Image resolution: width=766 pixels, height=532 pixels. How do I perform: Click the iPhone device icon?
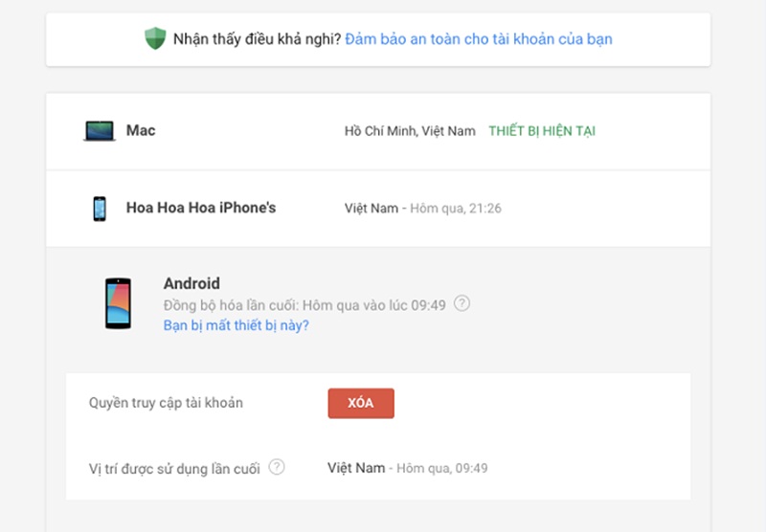(100, 209)
